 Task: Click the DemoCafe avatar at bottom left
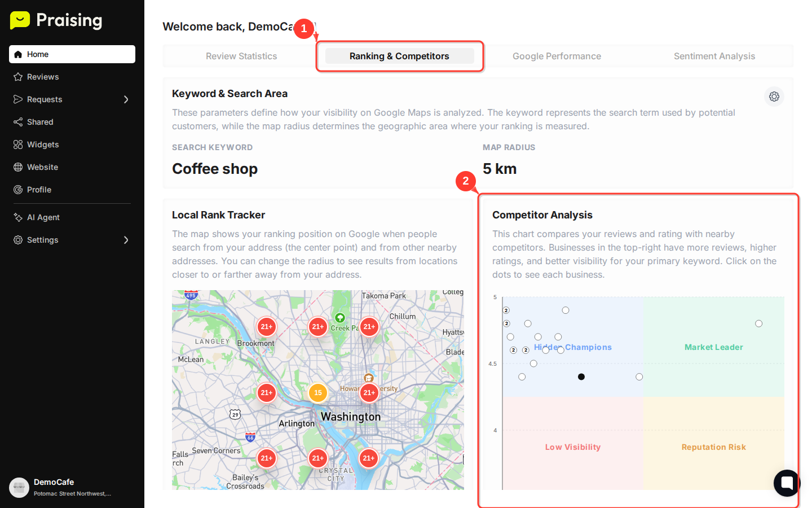[x=19, y=487]
